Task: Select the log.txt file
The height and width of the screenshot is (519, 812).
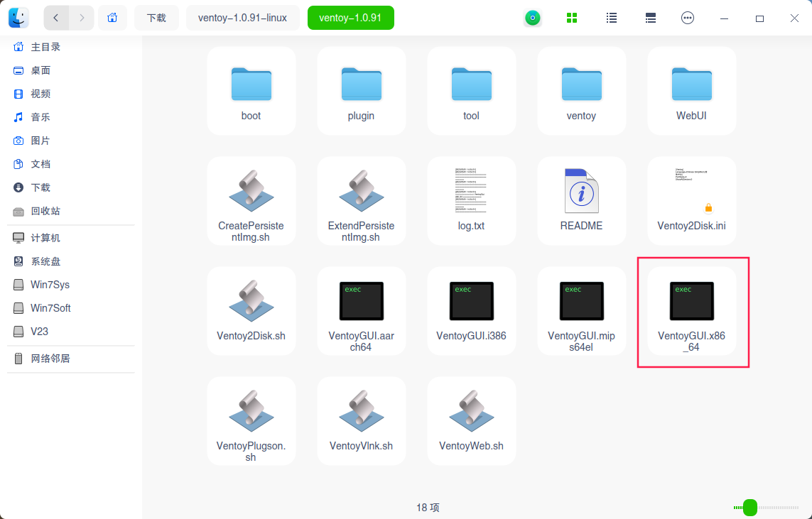Action: (471, 201)
